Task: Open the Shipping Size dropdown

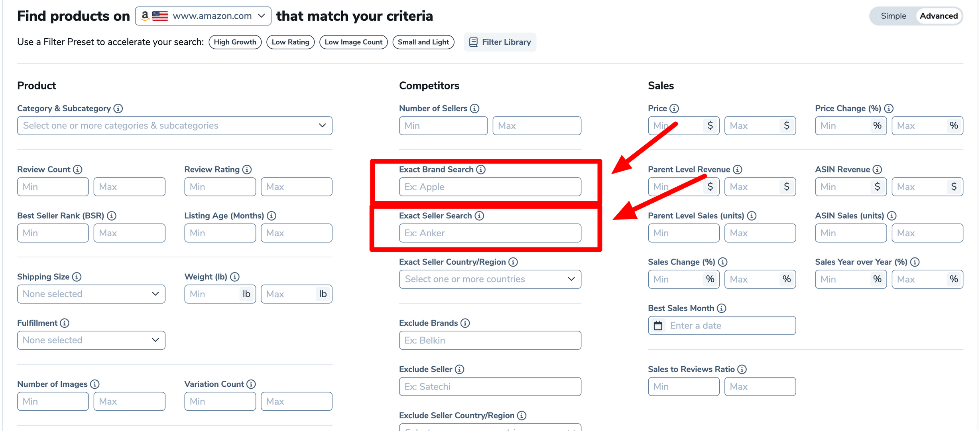Action: pos(91,294)
